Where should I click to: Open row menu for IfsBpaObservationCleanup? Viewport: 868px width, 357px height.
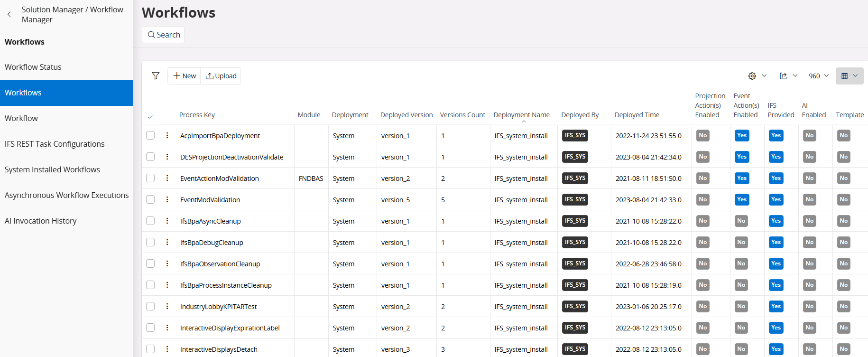click(x=167, y=263)
